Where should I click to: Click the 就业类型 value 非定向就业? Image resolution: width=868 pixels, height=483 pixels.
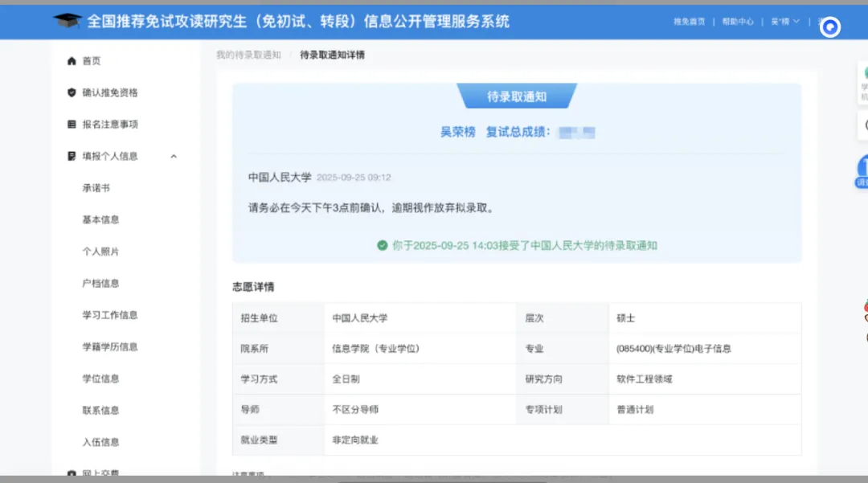pyautogui.click(x=355, y=440)
